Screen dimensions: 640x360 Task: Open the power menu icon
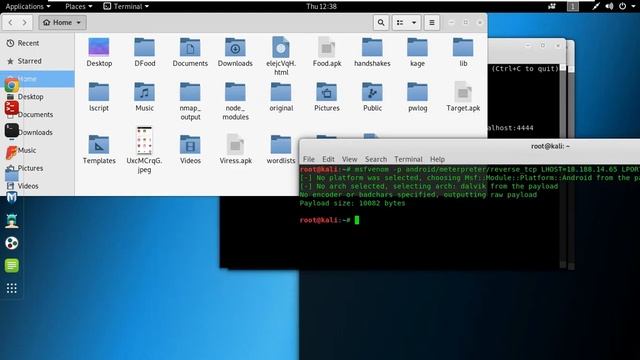[622, 6]
